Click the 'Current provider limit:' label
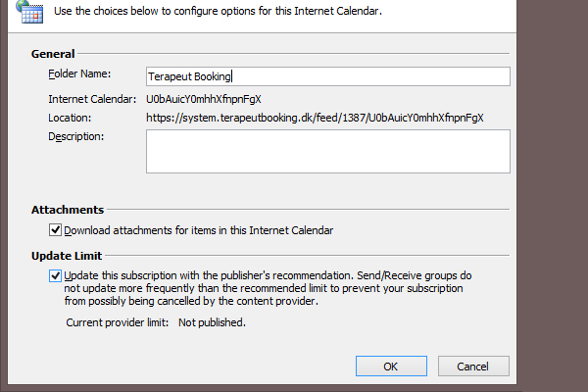This screenshot has height=392, width=588. (118, 322)
